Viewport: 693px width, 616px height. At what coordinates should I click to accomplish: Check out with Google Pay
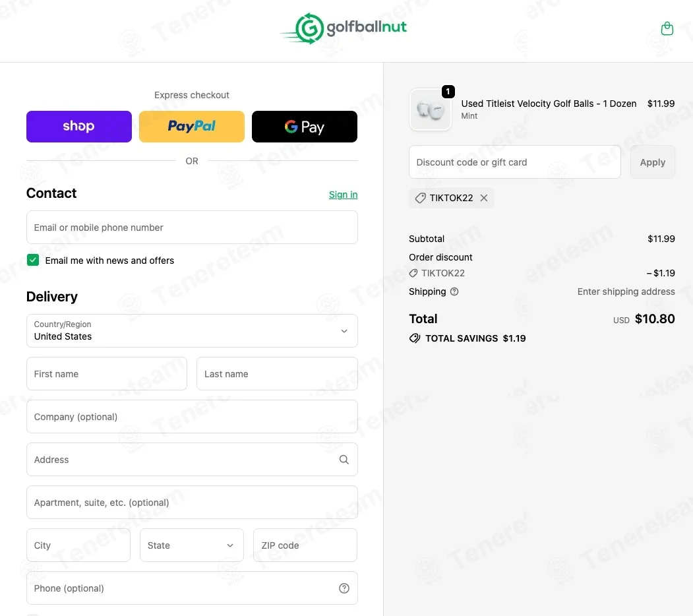click(305, 127)
